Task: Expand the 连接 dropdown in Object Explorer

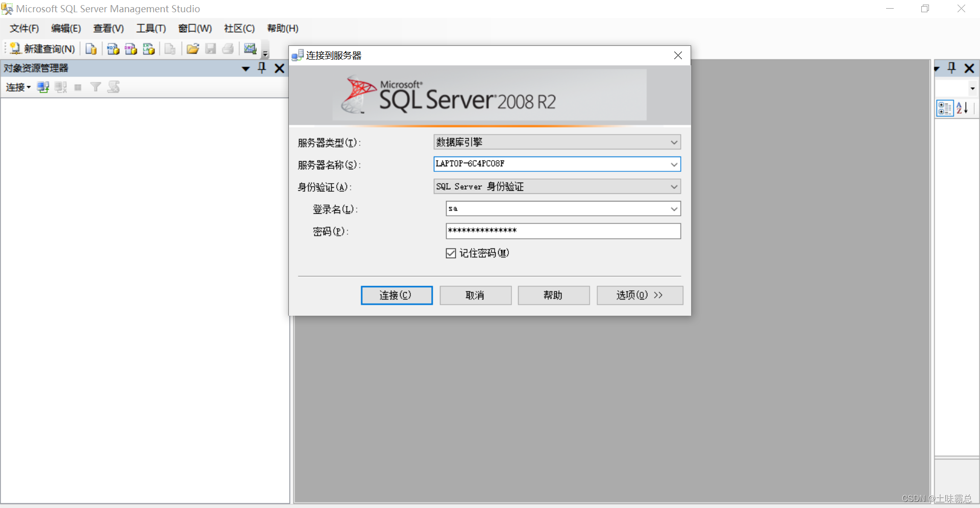Action: point(18,87)
